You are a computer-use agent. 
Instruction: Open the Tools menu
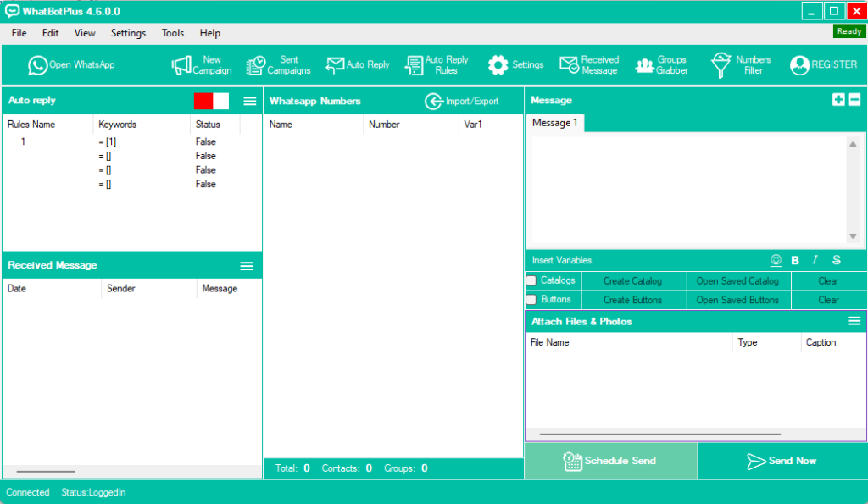[173, 33]
